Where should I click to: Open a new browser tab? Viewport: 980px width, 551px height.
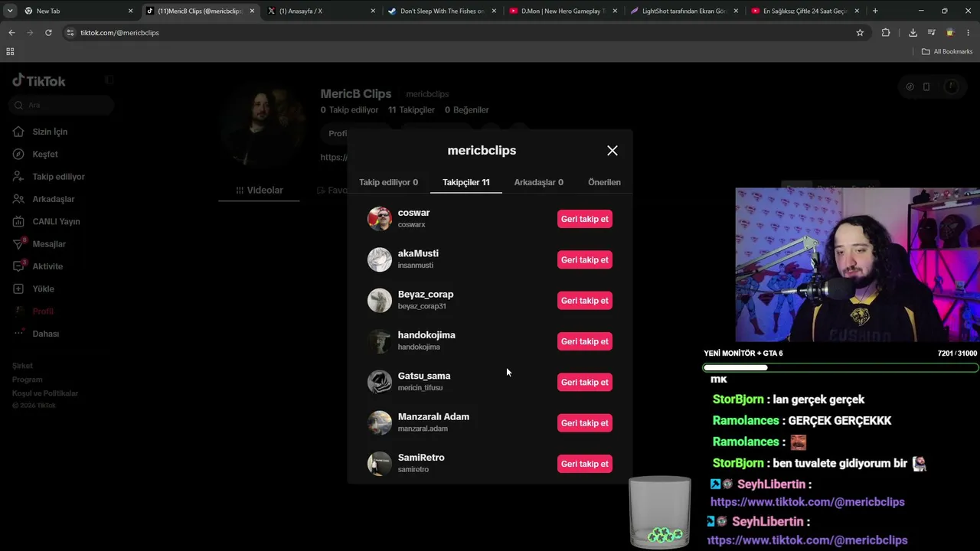(x=875, y=11)
